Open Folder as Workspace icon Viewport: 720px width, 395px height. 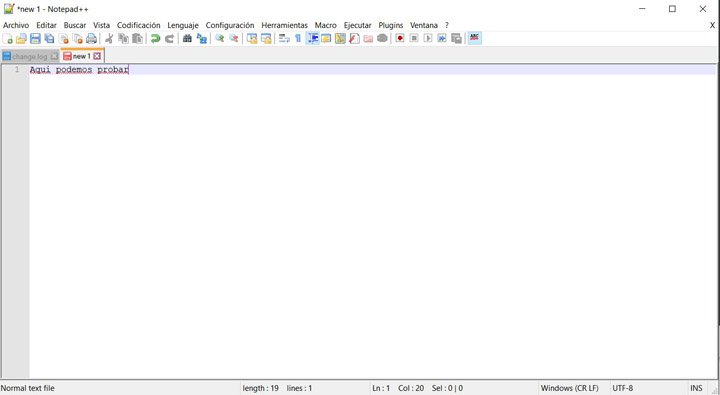[x=368, y=39]
